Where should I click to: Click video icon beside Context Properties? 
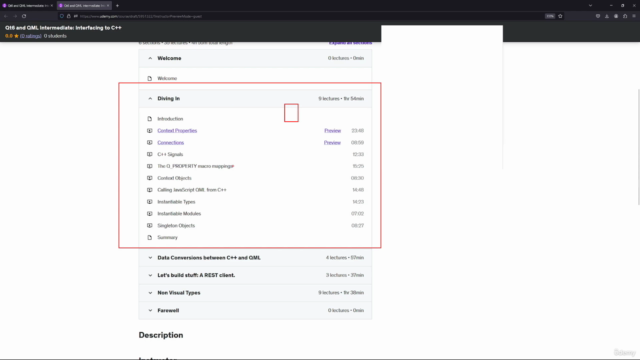tap(150, 131)
